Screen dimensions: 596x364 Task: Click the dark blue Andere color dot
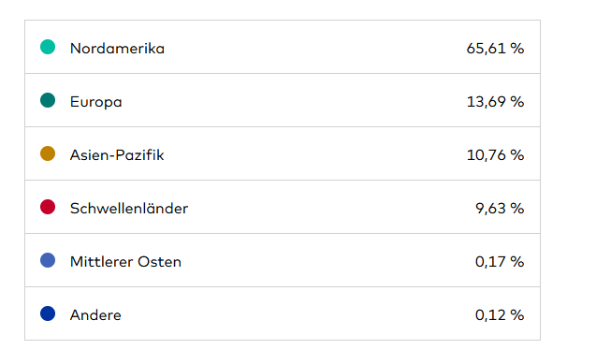(48, 313)
